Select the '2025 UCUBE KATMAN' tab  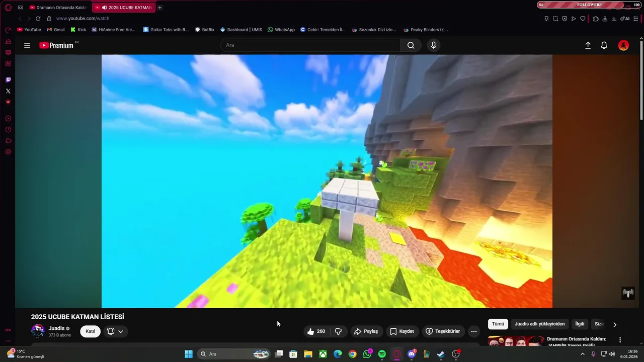pos(124,8)
